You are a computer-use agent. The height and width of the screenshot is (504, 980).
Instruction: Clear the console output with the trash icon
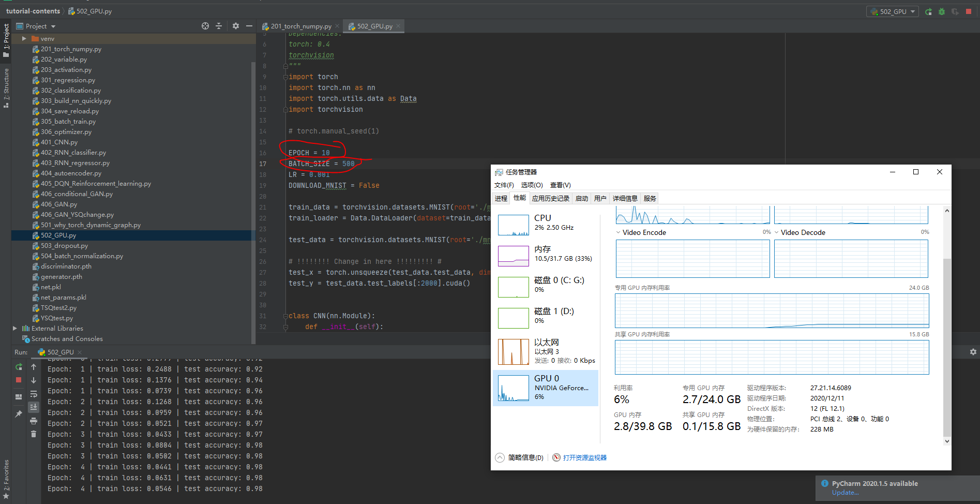click(34, 434)
